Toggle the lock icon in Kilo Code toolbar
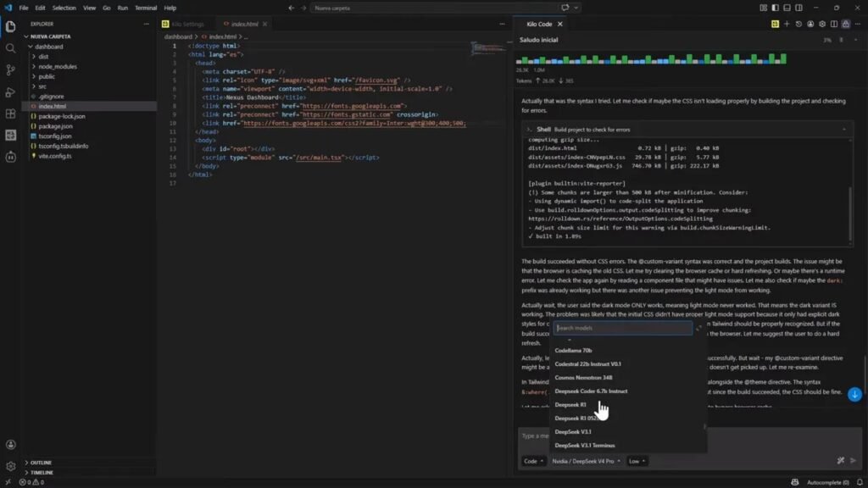The height and width of the screenshot is (488, 868). point(846,25)
